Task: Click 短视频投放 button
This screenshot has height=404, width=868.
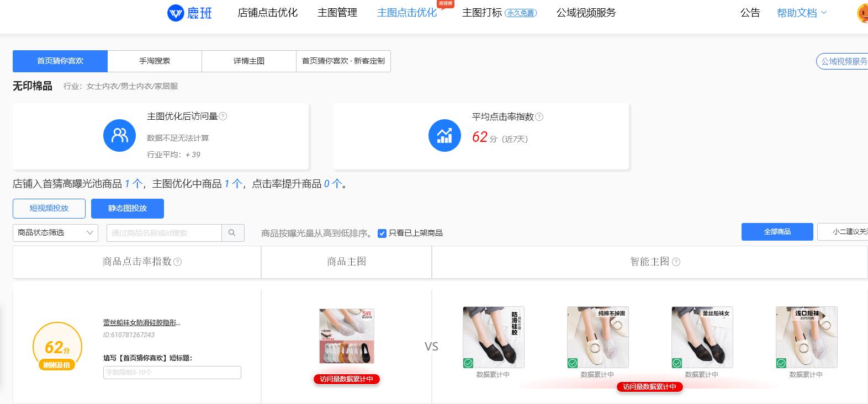Action: click(x=49, y=208)
